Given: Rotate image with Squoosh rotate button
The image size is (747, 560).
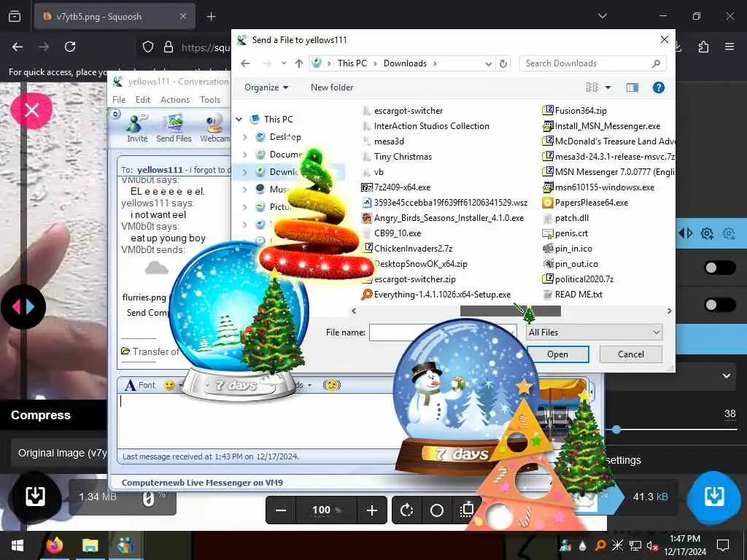Looking at the screenshot, I should [x=406, y=510].
